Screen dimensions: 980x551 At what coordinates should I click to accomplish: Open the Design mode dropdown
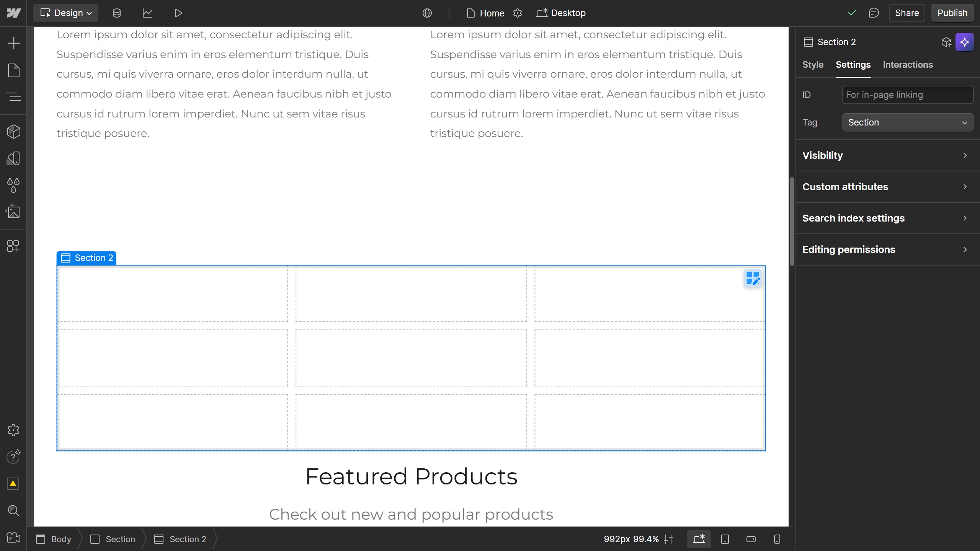65,13
